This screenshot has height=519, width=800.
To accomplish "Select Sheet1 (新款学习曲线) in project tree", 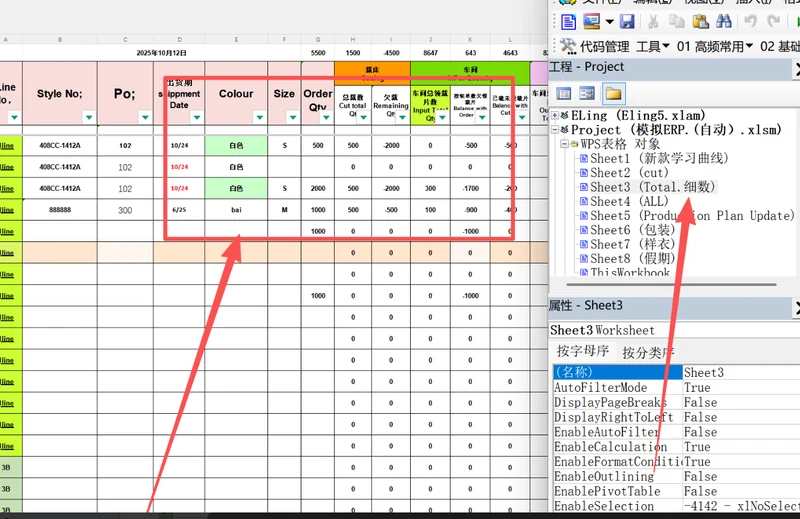I will tap(659, 158).
